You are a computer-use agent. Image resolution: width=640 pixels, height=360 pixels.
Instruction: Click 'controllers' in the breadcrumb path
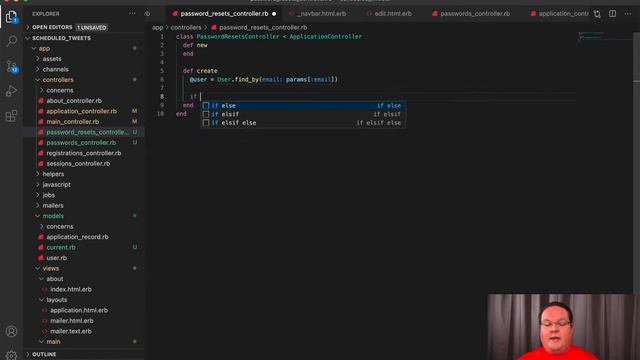click(x=186, y=28)
